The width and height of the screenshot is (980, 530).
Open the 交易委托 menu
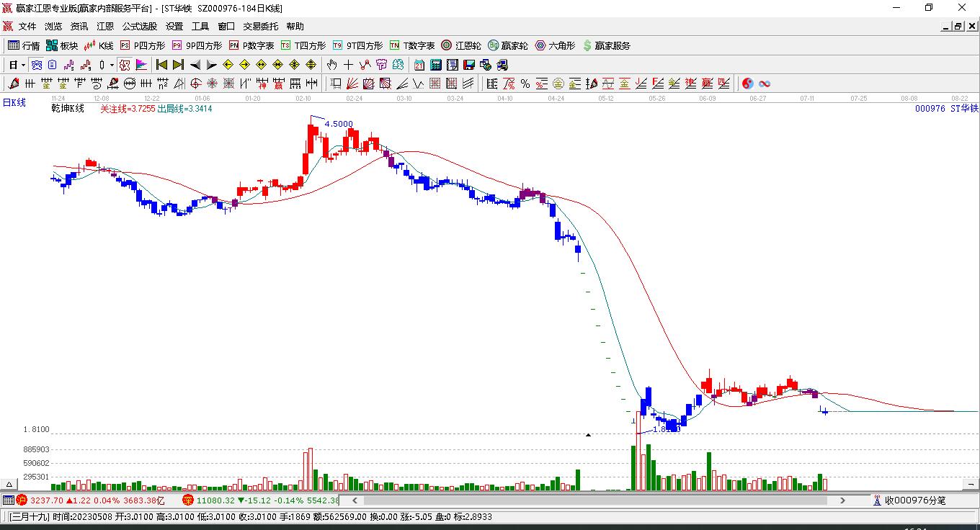click(x=261, y=27)
